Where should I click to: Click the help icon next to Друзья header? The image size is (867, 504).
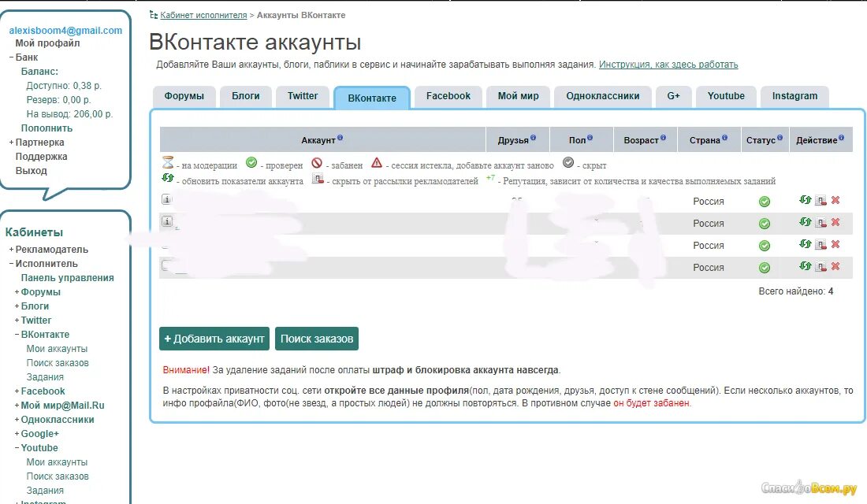533,138
